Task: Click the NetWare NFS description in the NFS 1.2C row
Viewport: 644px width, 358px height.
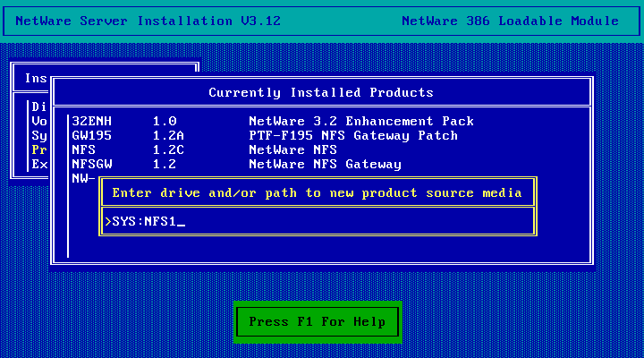Action: 292,150
